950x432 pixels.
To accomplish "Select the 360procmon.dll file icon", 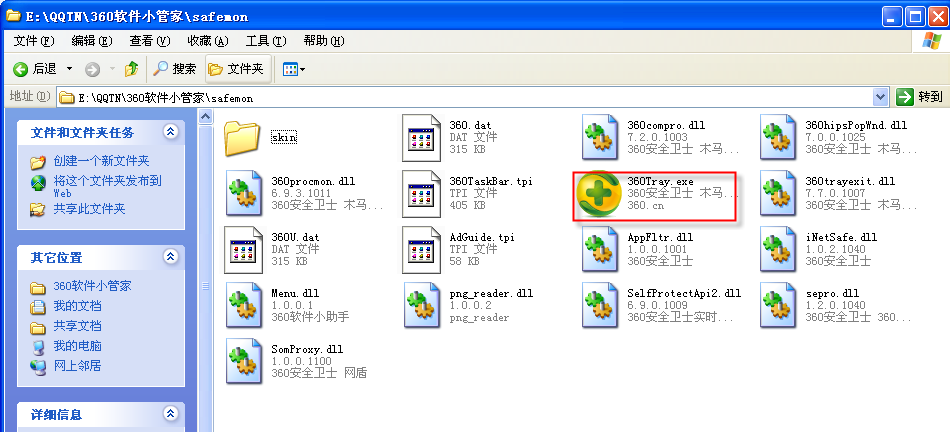I will (244, 193).
